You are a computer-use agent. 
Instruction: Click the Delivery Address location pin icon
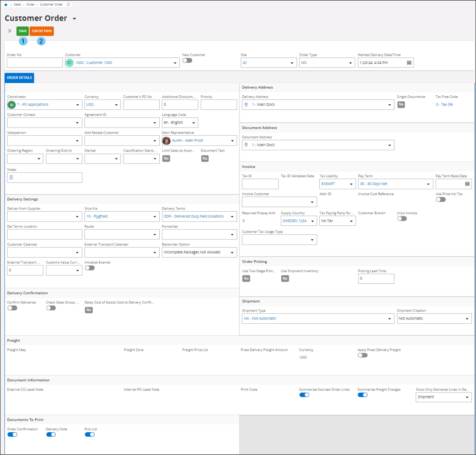tap(246, 105)
